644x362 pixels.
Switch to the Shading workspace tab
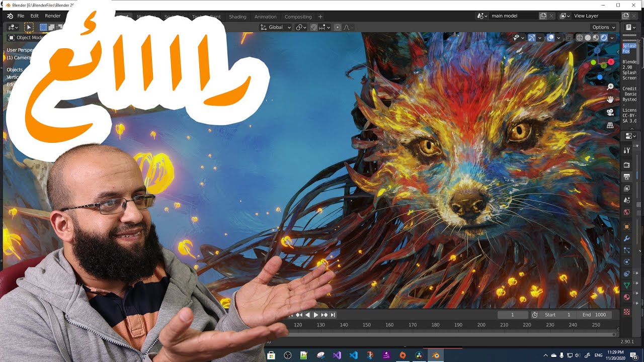237,17
